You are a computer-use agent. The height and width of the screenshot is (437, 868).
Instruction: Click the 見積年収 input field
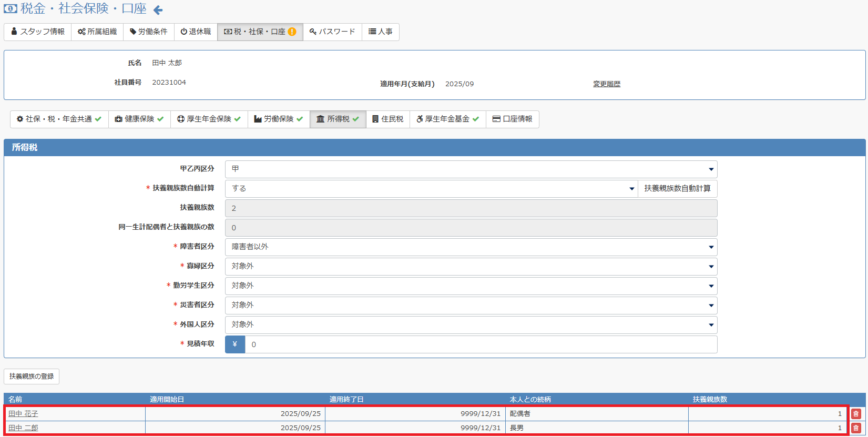[x=481, y=344]
